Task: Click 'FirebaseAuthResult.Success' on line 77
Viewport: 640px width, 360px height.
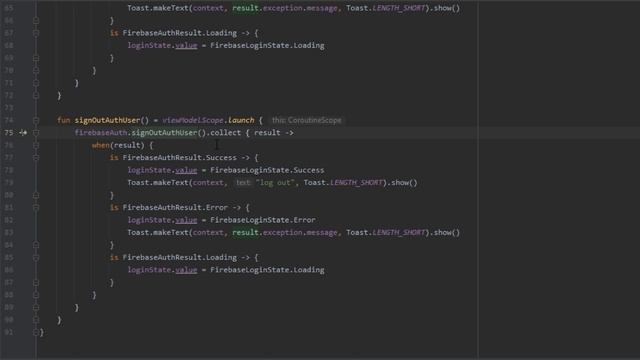Action: click(x=180, y=158)
